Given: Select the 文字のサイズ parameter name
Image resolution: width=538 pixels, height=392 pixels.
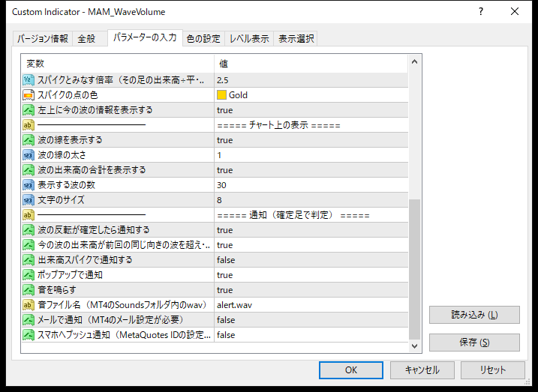Looking at the screenshot, I should (61, 200).
